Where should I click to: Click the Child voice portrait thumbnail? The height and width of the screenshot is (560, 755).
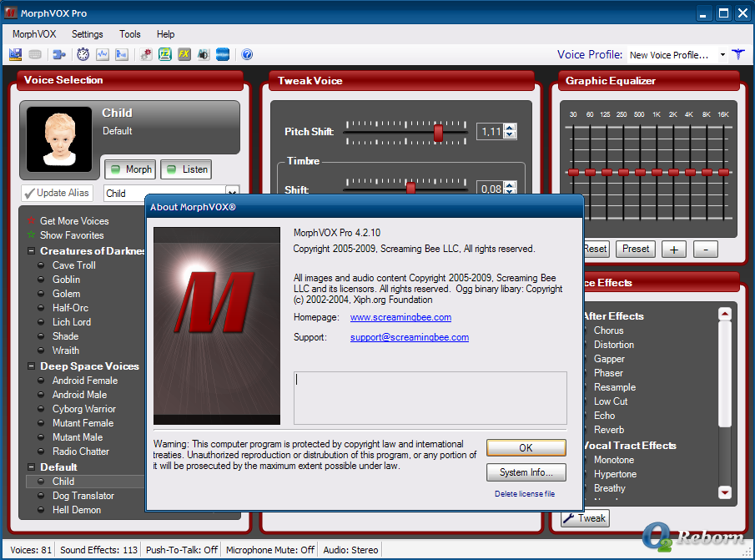point(59,139)
